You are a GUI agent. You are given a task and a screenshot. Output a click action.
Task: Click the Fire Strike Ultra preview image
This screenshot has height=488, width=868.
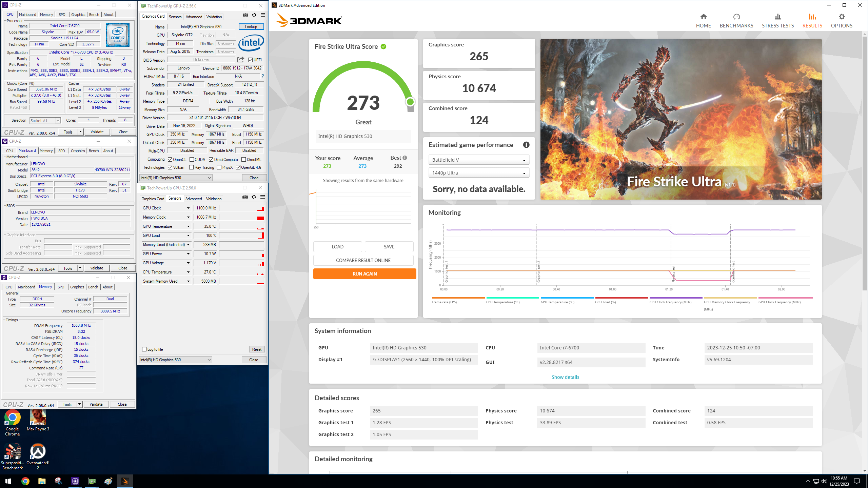[x=681, y=119]
